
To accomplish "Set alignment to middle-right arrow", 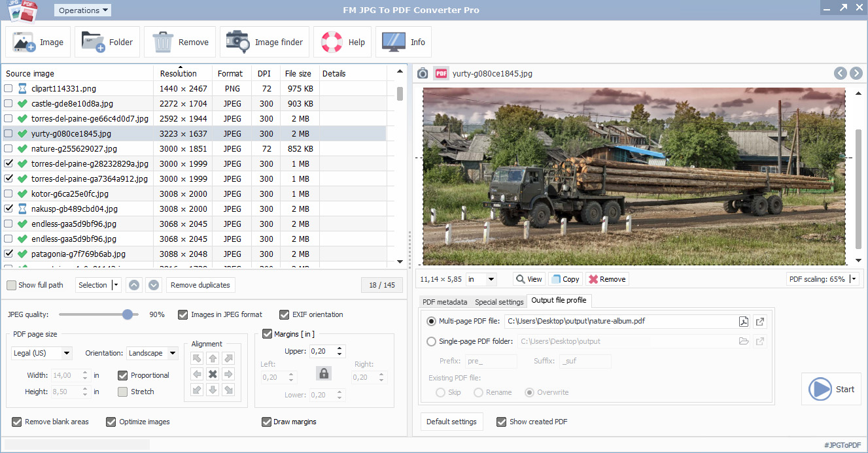I will point(228,374).
